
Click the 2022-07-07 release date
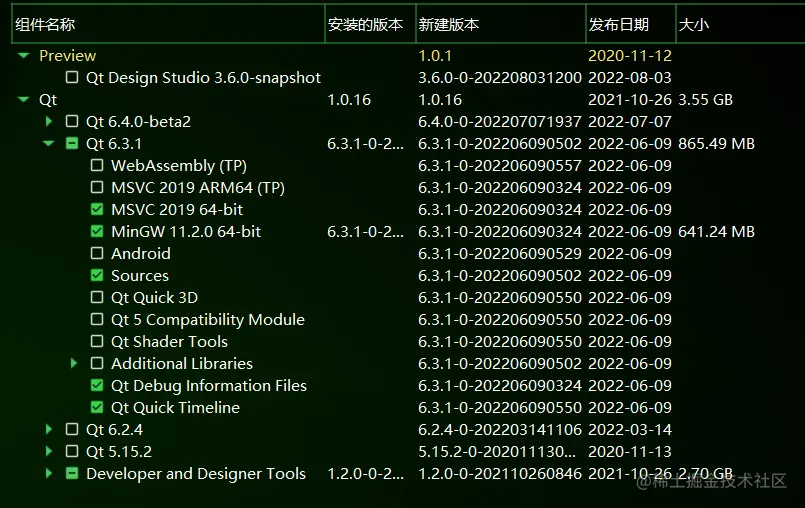[x=630, y=122]
